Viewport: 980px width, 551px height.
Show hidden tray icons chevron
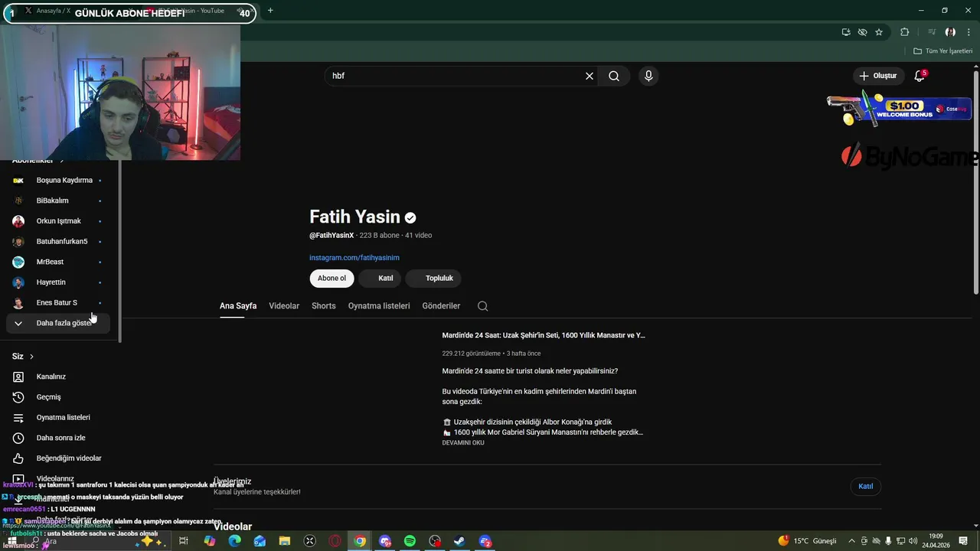point(851,541)
